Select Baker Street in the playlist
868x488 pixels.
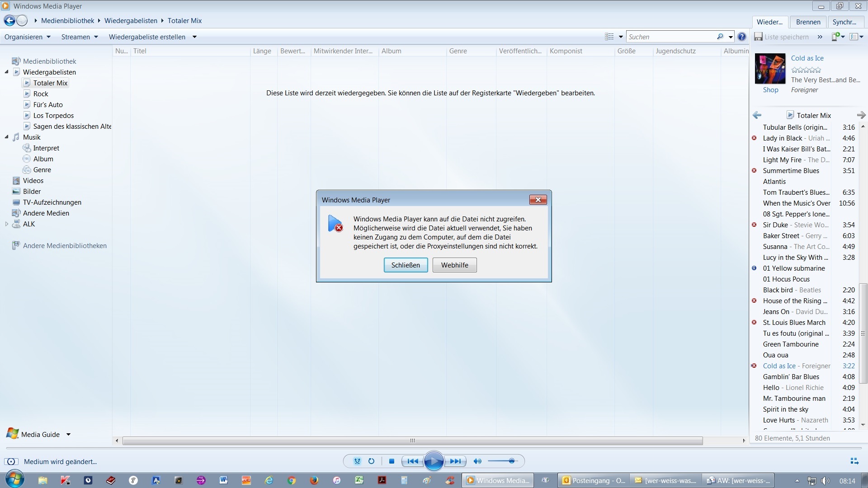pos(805,236)
